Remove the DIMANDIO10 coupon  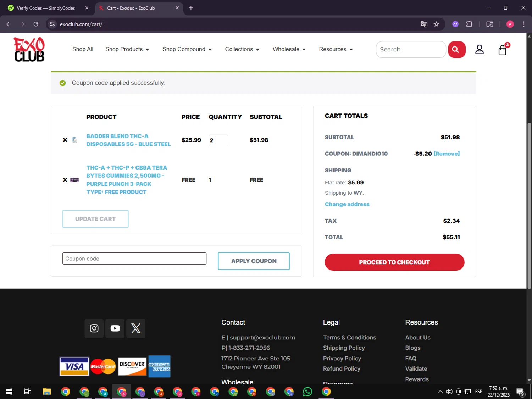click(x=447, y=154)
